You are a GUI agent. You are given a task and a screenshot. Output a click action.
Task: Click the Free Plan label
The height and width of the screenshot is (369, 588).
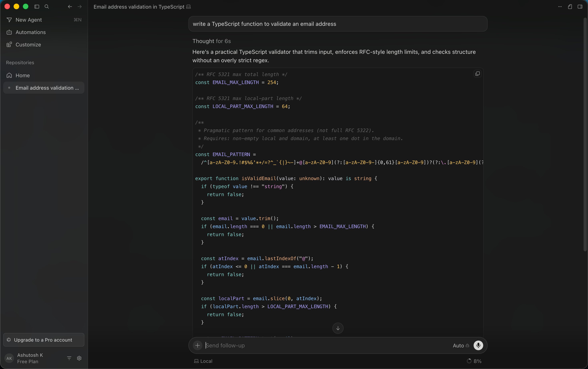coord(28,362)
